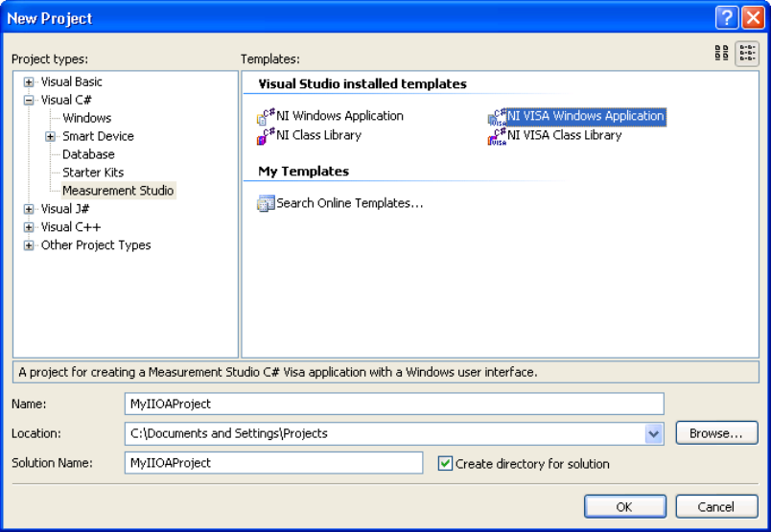
Task: Expand the Other Project Types node
Action: click(x=29, y=245)
